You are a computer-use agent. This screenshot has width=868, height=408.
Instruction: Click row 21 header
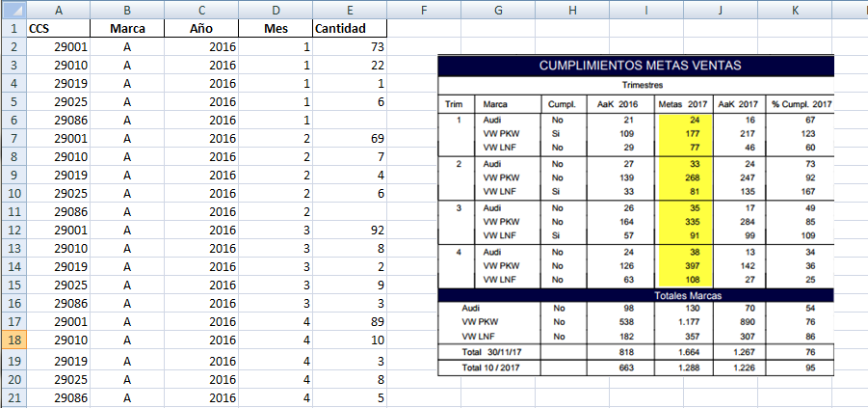[x=12, y=397]
